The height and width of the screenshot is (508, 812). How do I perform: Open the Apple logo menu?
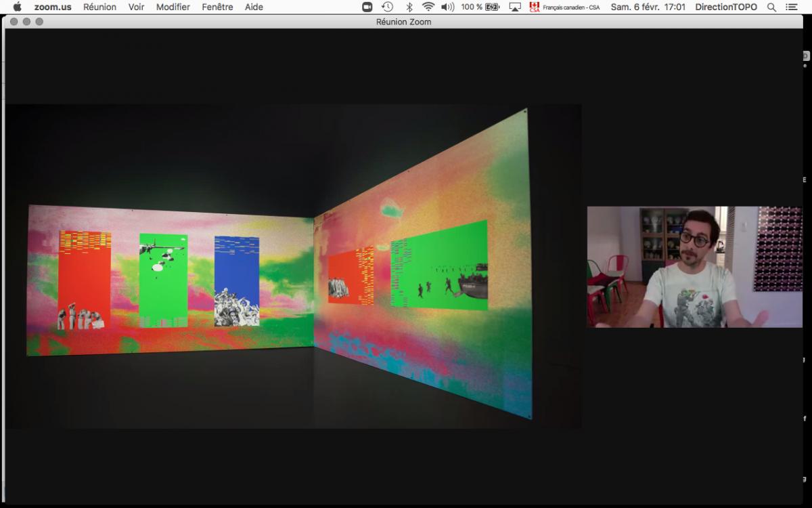(x=18, y=7)
